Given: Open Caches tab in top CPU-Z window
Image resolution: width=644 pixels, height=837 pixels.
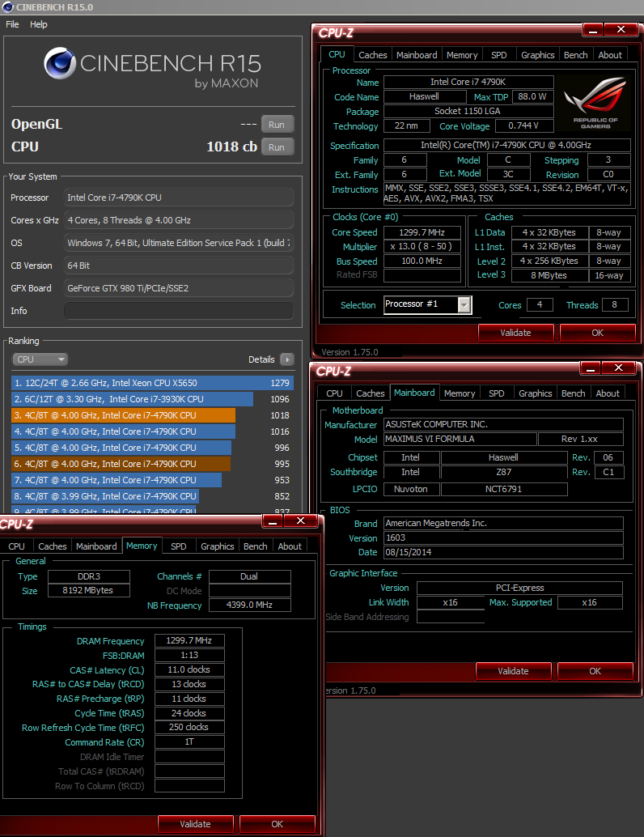Looking at the screenshot, I should coord(372,55).
